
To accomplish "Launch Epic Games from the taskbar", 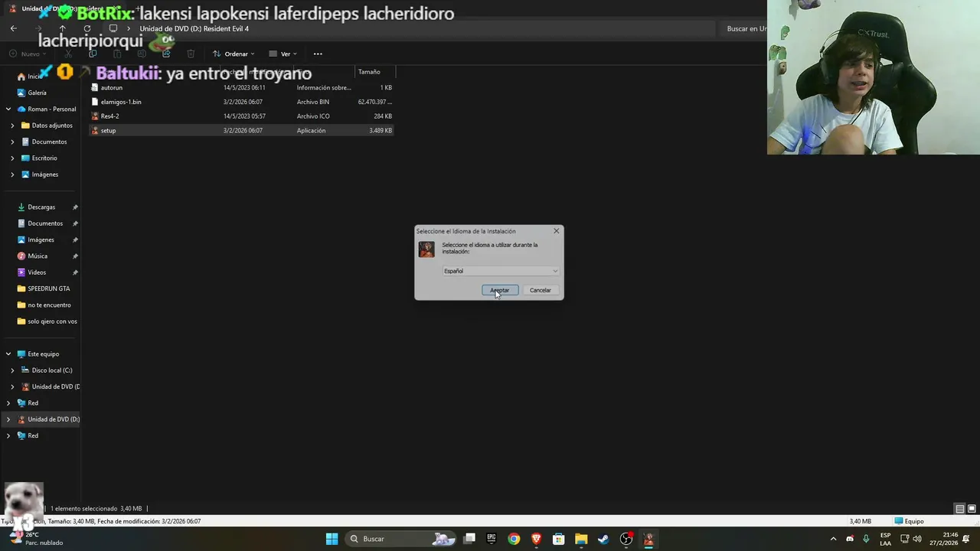I will (x=492, y=539).
